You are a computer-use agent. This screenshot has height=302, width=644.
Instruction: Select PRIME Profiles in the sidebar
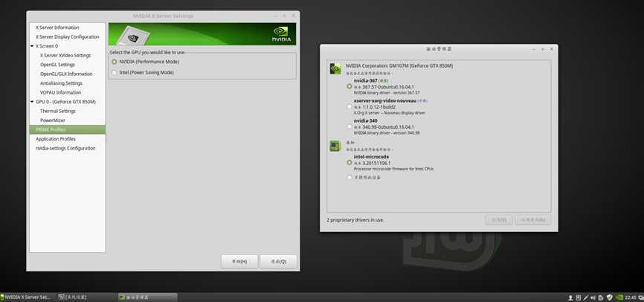coord(68,129)
